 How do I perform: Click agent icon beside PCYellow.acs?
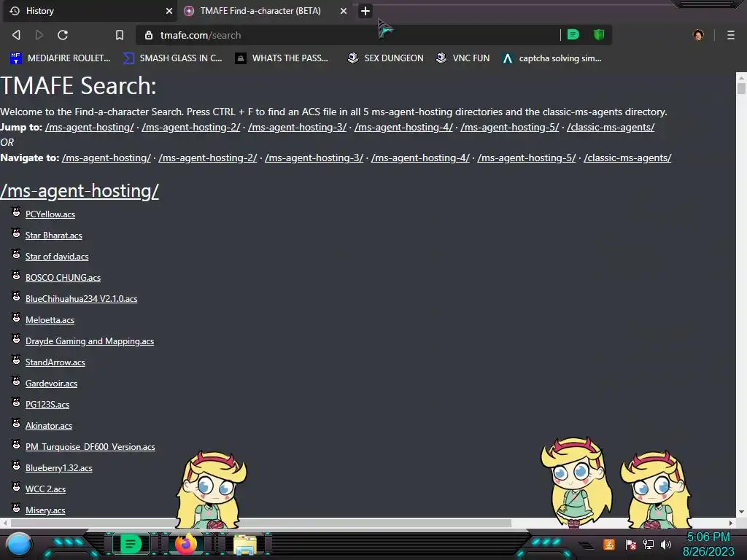(16, 212)
